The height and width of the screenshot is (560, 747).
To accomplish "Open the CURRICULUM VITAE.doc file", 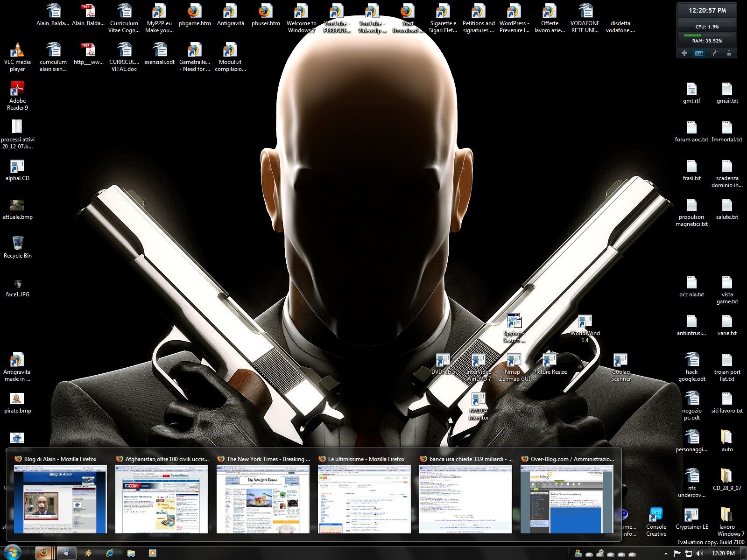I will point(124,57).
